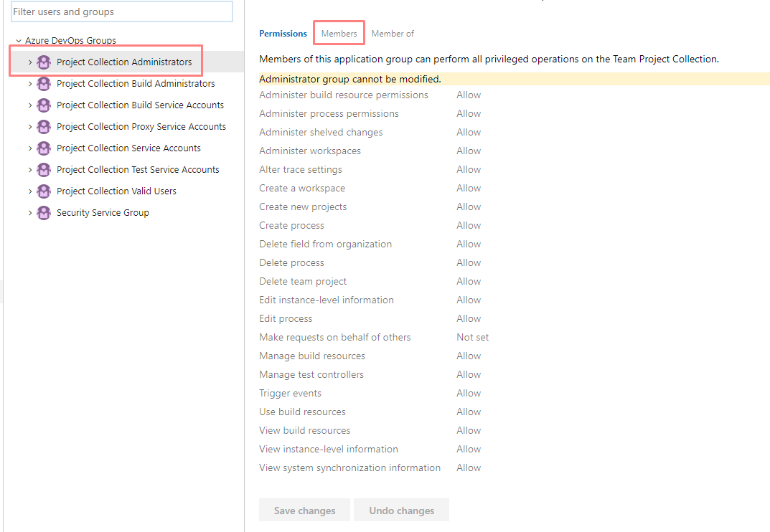The height and width of the screenshot is (532, 770).
Task: Expand Project Collection Valid Users node
Action: tap(30, 191)
